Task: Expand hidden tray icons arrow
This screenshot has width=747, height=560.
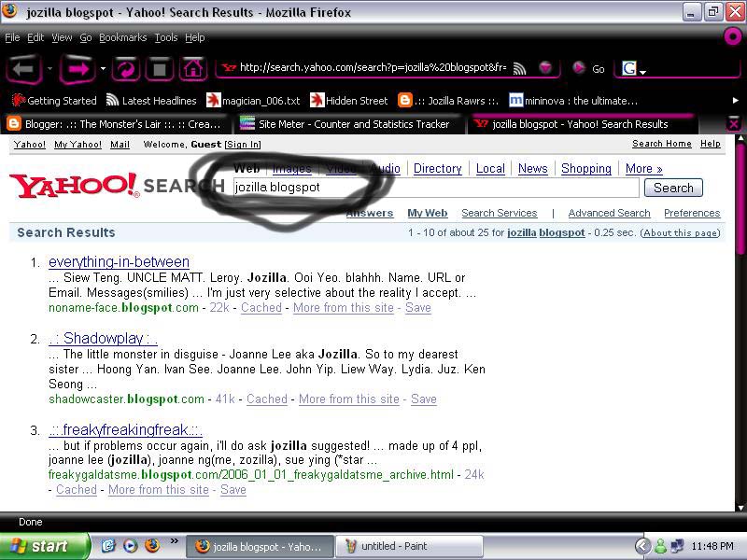Action: click(x=642, y=546)
